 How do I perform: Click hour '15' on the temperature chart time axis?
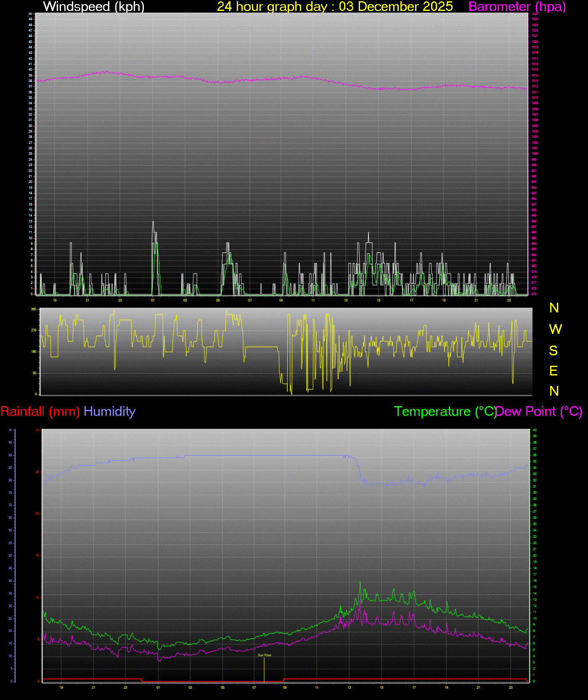pyautogui.click(x=381, y=687)
